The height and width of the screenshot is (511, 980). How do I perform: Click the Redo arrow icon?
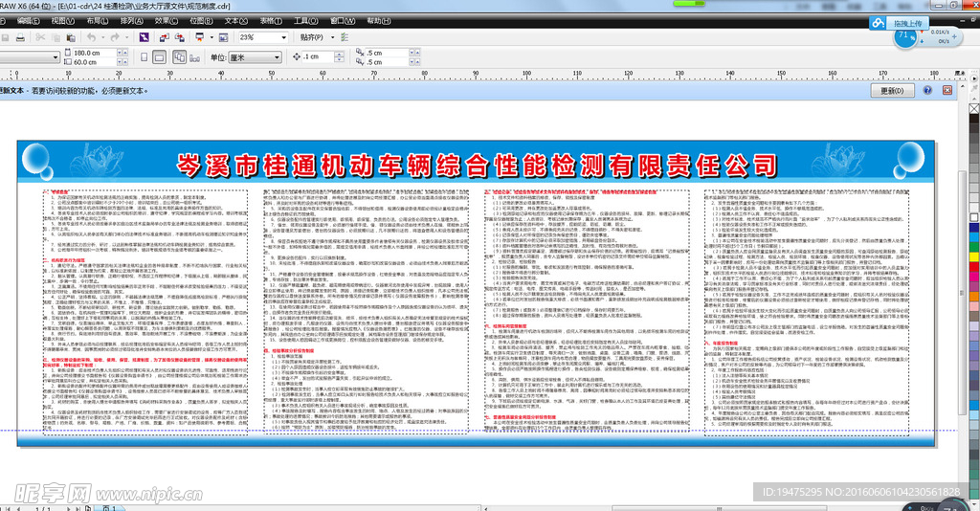[x=115, y=37]
